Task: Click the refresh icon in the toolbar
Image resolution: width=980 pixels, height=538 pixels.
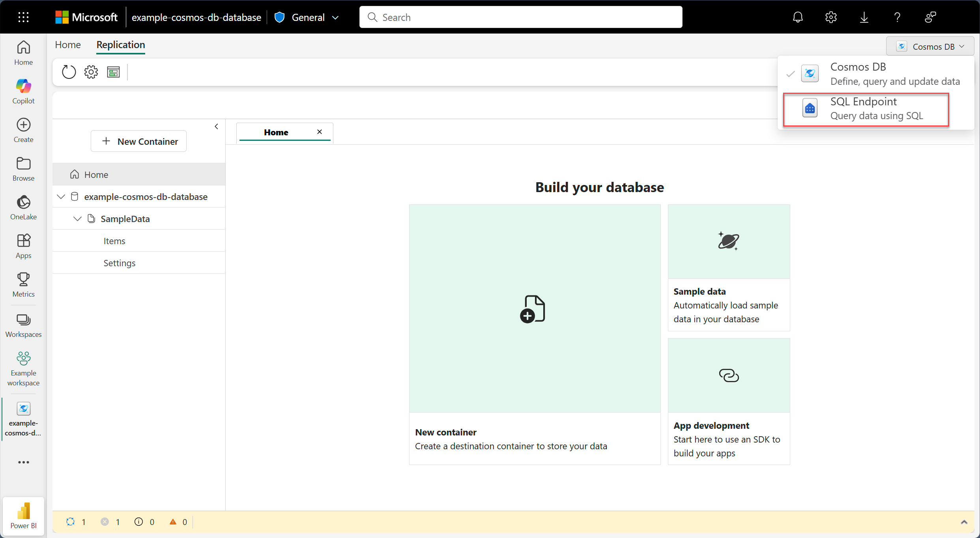Action: click(x=69, y=72)
